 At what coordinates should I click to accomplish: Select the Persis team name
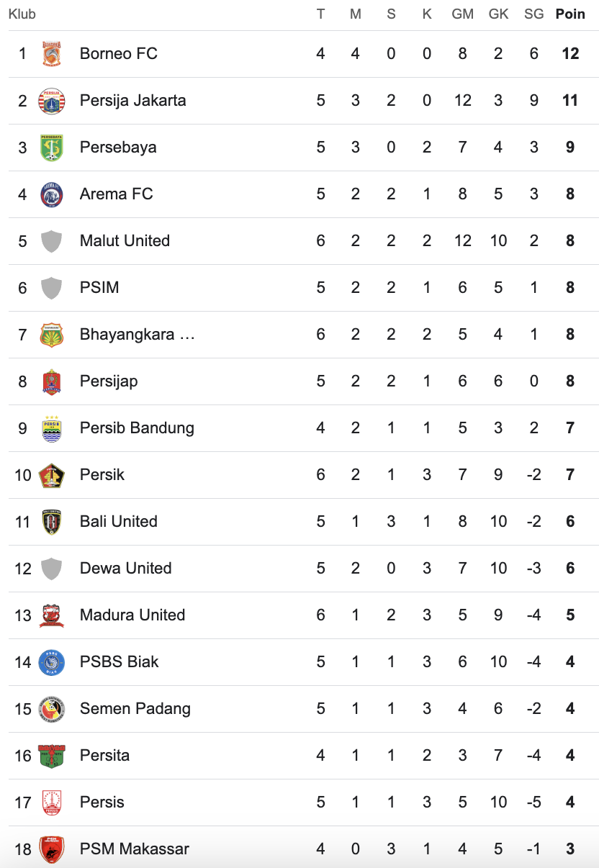(102, 803)
